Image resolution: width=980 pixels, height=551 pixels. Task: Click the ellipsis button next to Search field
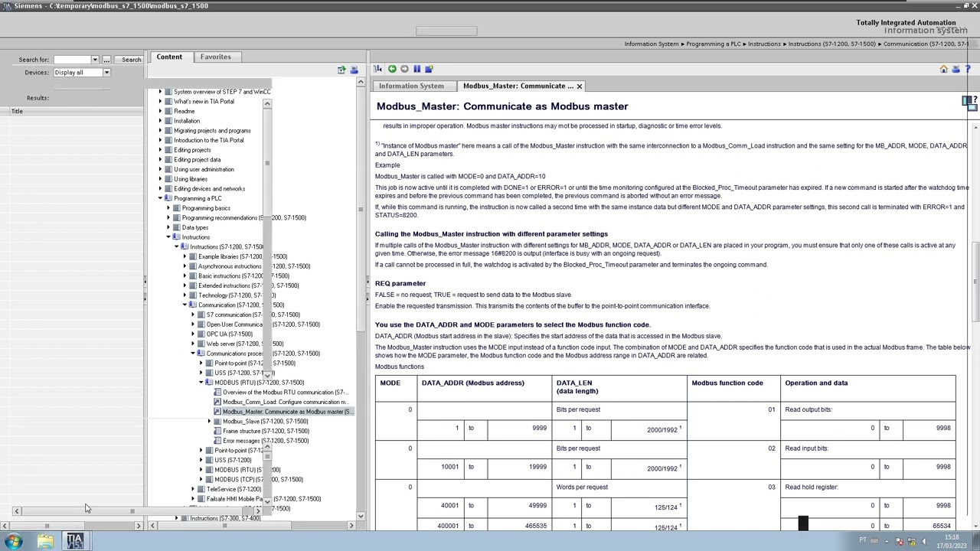point(107,60)
